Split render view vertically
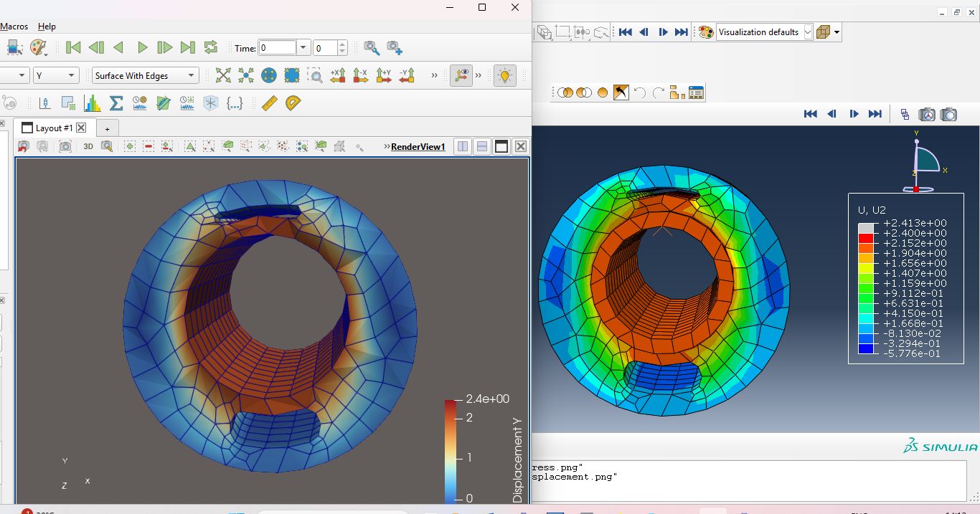Viewport: 980px width, 514px height. (482, 146)
